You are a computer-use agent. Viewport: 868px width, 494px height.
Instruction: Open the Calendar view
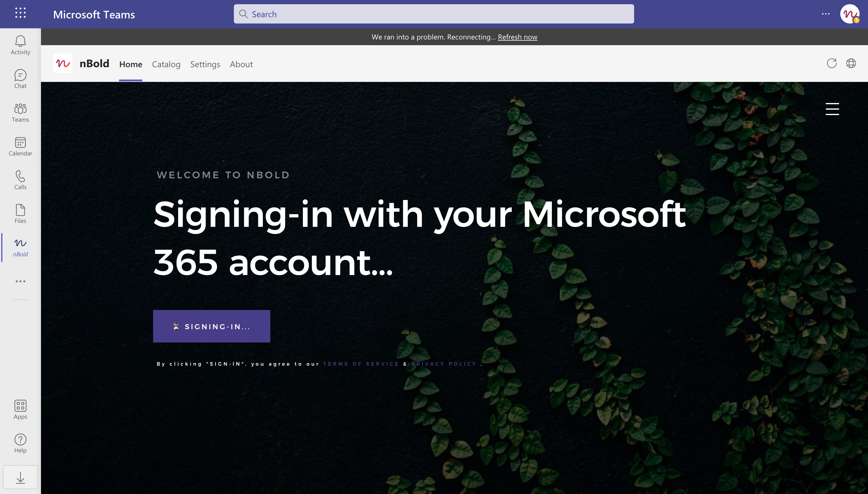pos(20,146)
